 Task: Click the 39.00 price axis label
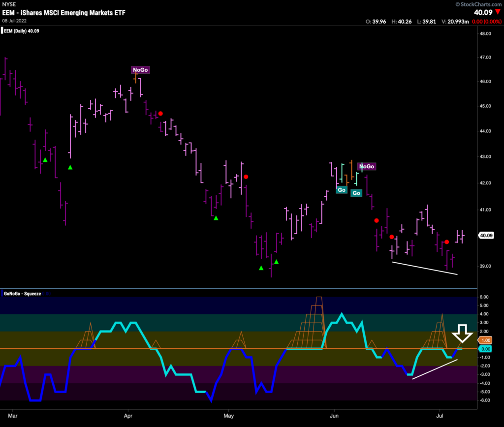pyautogui.click(x=485, y=266)
